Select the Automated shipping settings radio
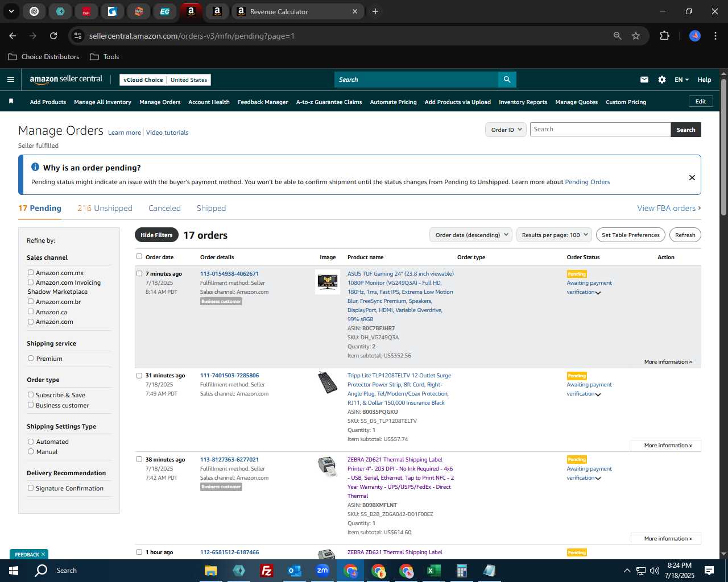728x582 pixels. tap(31, 441)
